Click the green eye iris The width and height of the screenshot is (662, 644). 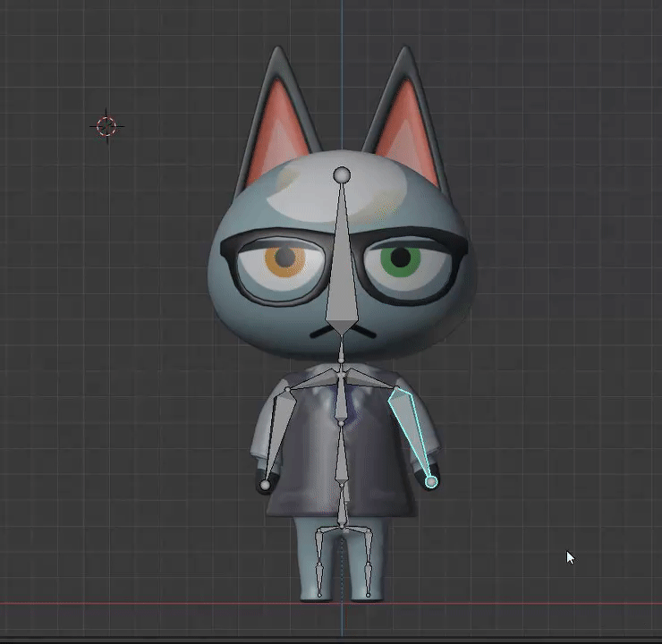pos(401,260)
